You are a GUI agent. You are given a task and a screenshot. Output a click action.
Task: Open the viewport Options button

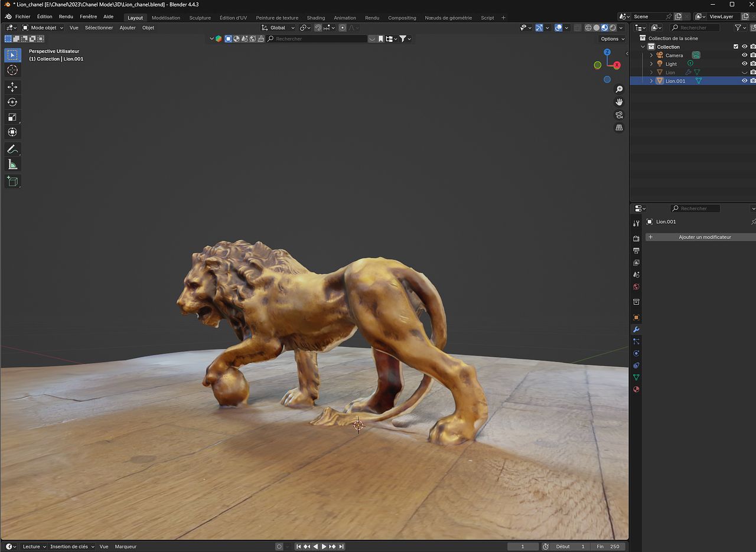612,39
